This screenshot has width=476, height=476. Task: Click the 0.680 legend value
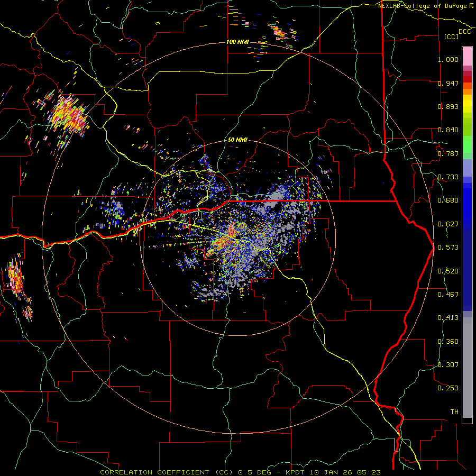tap(448, 200)
